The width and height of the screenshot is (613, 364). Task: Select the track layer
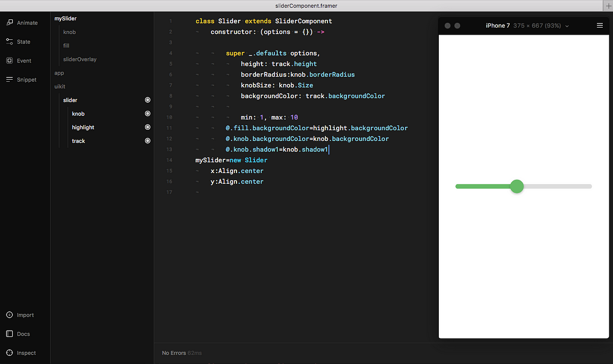click(78, 141)
